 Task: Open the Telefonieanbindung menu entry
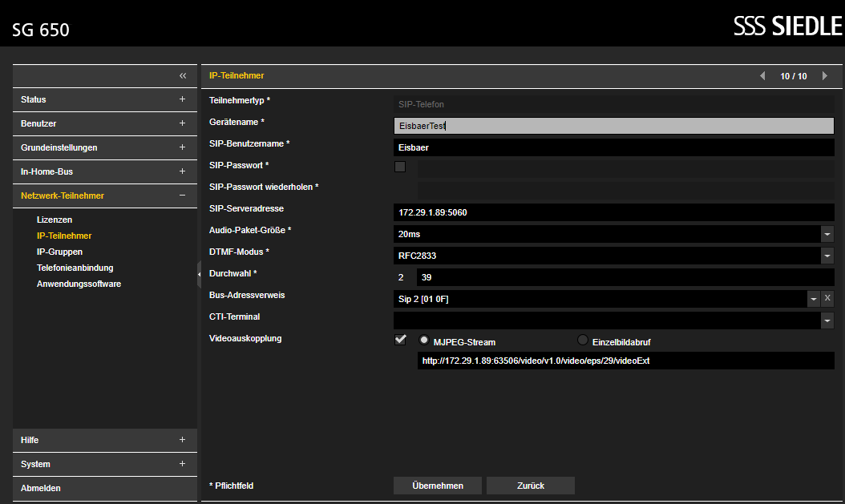coord(75,268)
